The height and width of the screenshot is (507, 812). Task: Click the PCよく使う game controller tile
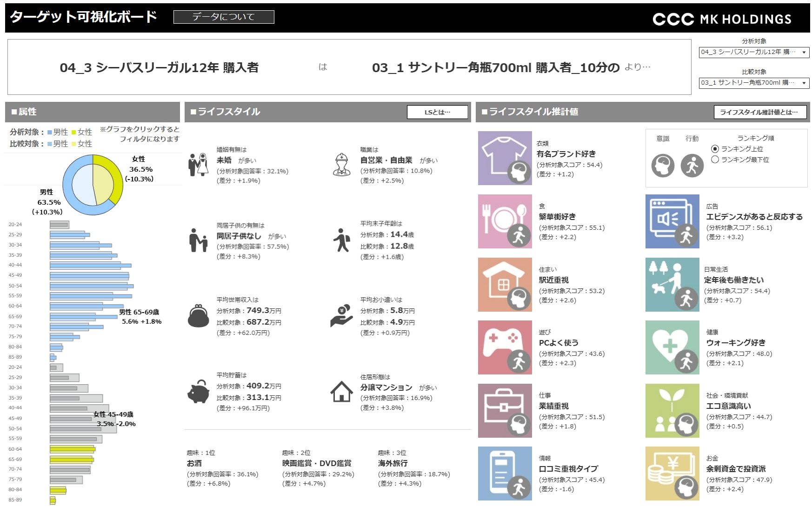click(505, 347)
